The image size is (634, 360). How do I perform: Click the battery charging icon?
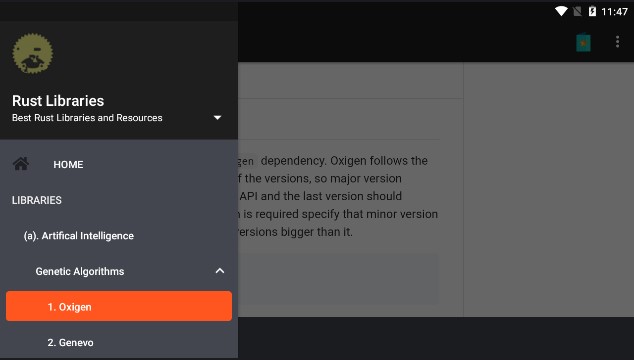click(x=592, y=11)
